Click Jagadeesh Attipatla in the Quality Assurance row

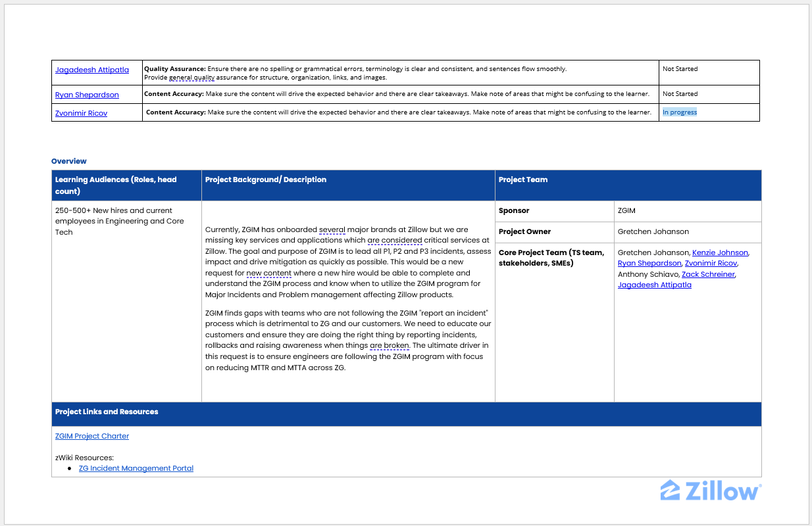point(92,70)
